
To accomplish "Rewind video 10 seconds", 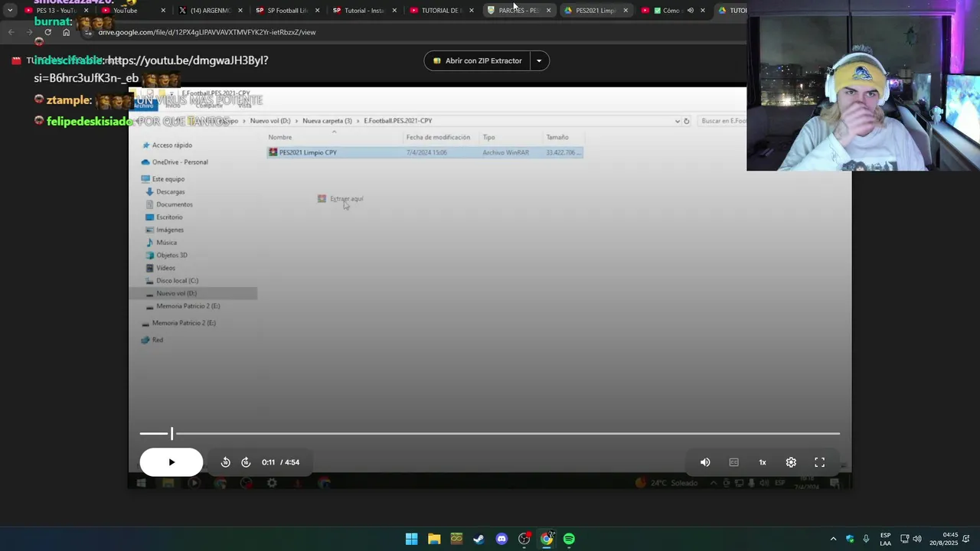I will click(225, 462).
